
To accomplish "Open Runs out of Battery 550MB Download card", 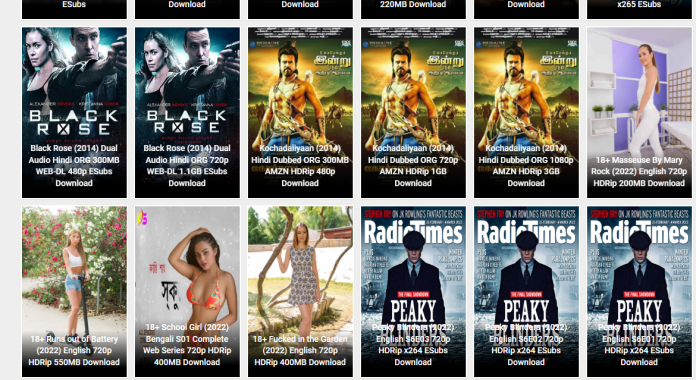I will point(74,291).
